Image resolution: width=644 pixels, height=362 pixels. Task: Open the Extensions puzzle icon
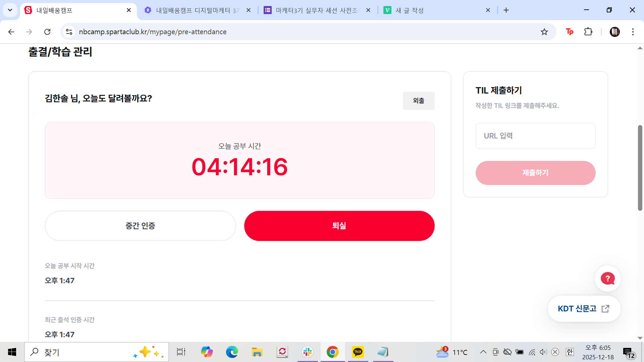pos(588,32)
